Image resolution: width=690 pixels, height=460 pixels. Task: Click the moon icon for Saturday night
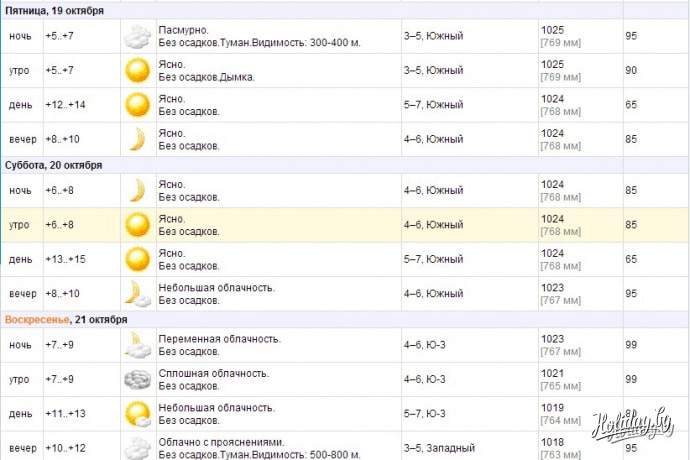pos(135,190)
